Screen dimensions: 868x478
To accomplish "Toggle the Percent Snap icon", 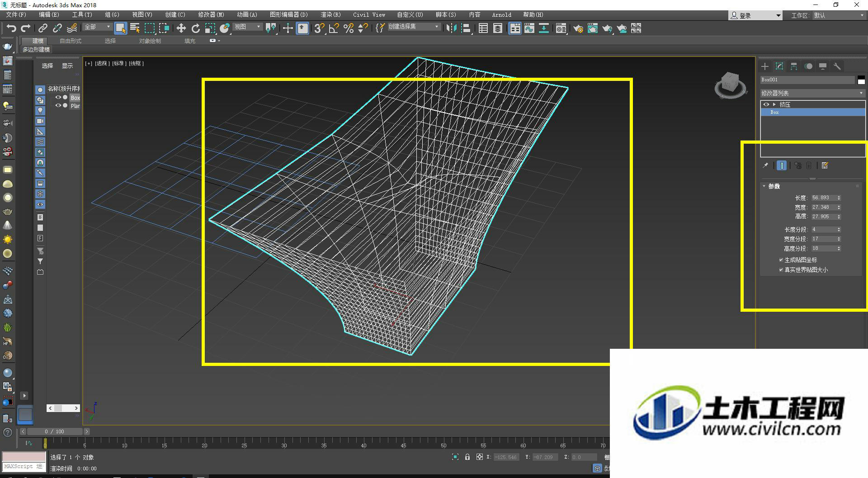I will (x=349, y=28).
